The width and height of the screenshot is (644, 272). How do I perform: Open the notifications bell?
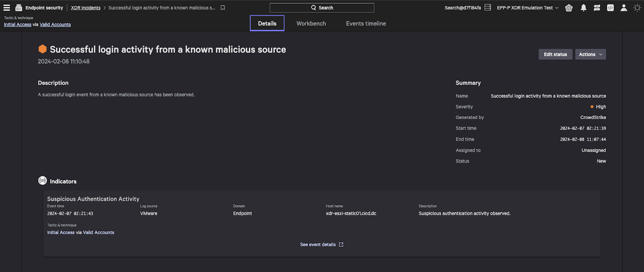pyautogui.click(x=583, y=8)
